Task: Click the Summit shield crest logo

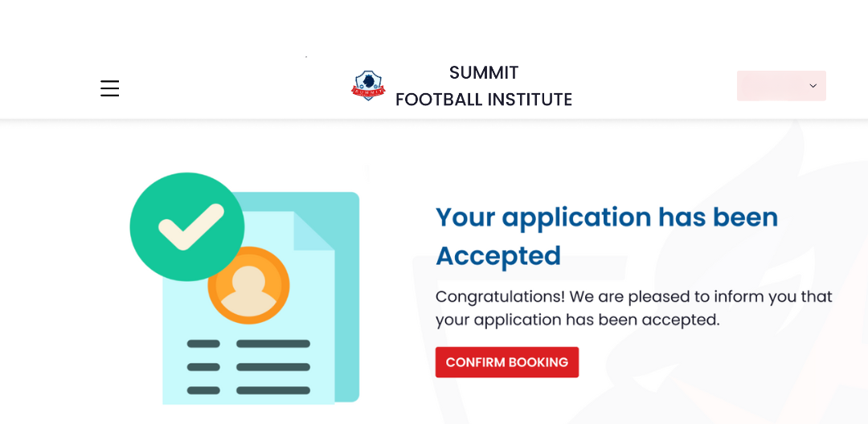Action: coord(368,85)
